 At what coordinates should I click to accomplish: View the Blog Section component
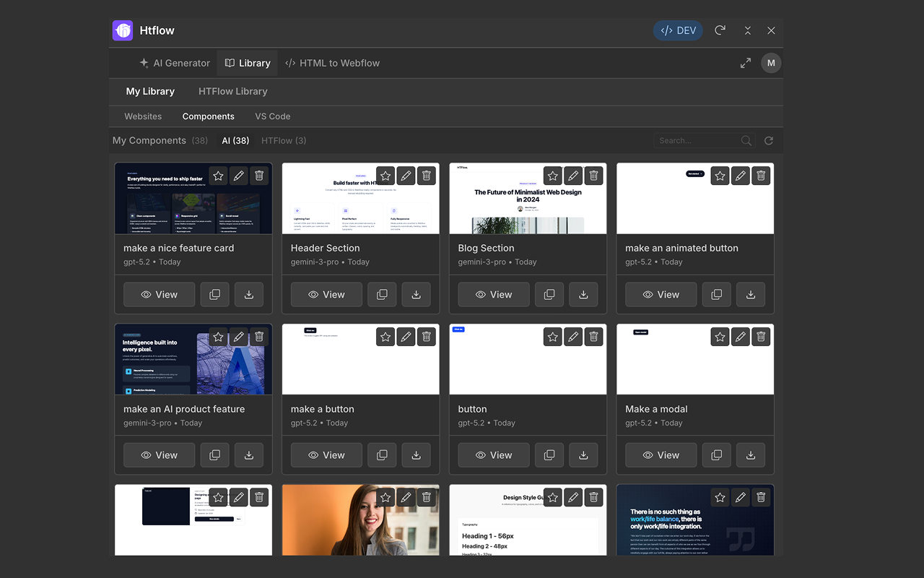(494, 295)
